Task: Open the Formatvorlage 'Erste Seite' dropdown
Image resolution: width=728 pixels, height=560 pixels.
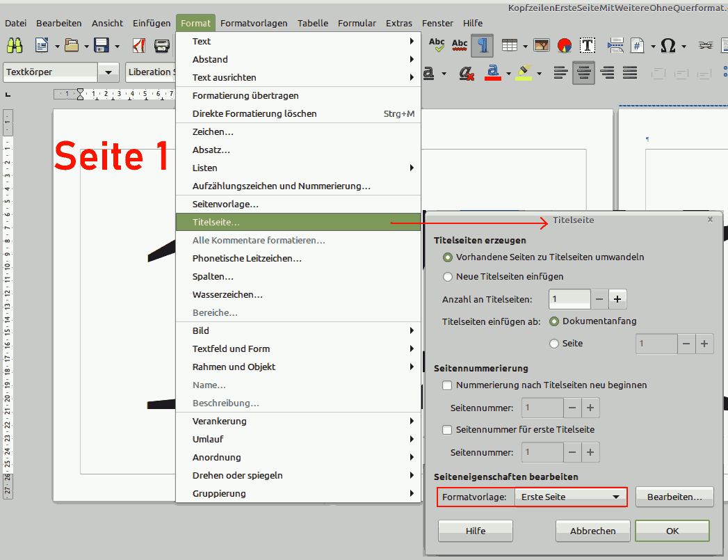Action: (570, 497)
